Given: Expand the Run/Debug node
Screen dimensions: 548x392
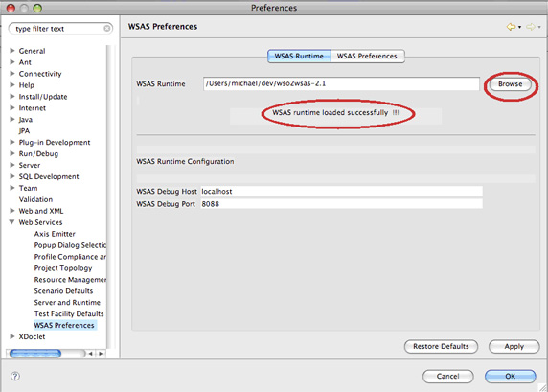Looking at the screenshot, I should [12, 153].
